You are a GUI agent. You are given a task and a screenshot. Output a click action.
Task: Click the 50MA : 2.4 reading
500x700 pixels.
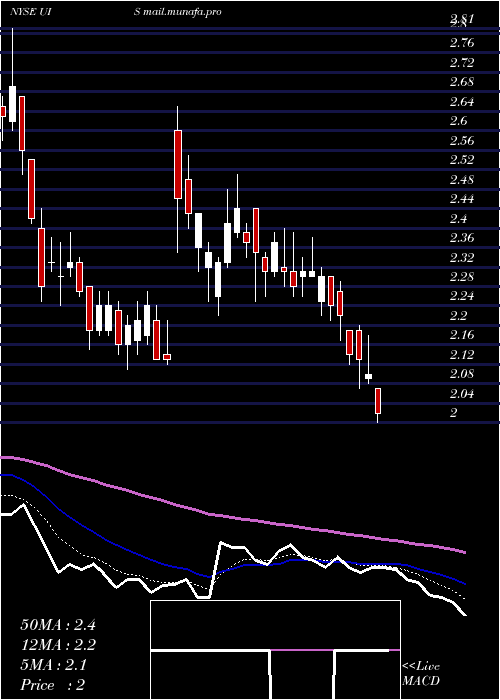pyautogui.click(x=58, y=624)
